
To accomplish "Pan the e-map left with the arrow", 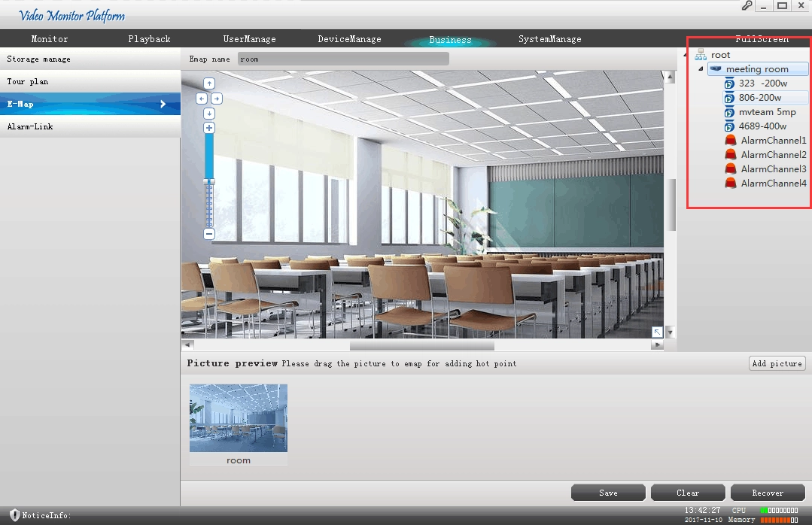I will point(202,99).
